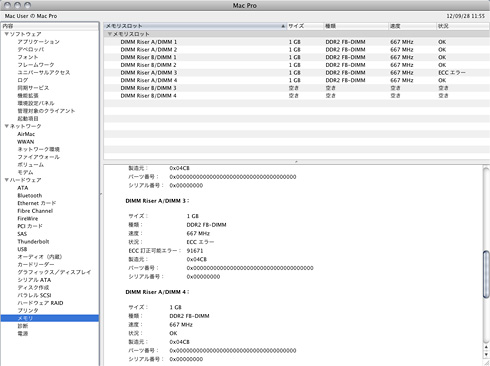Select 診断 in the sidebar
This screenshot has height=366, width=490.
coord(23,326)
